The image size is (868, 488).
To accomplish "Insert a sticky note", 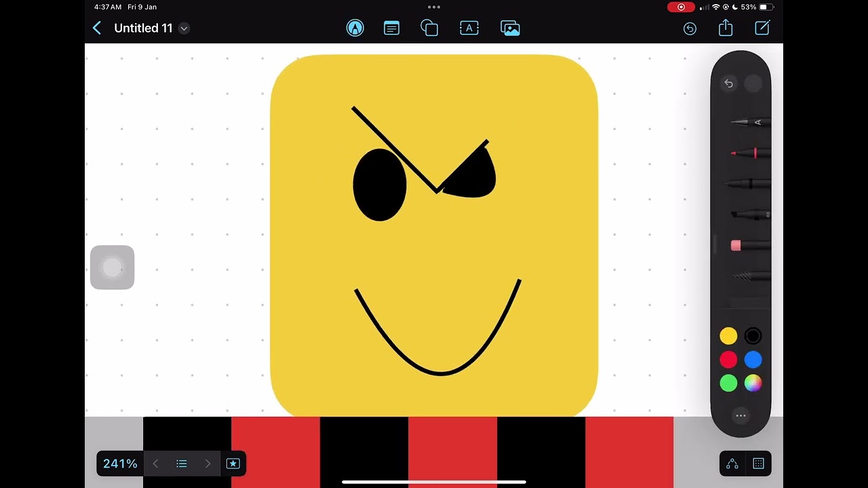I will (391, 28).
